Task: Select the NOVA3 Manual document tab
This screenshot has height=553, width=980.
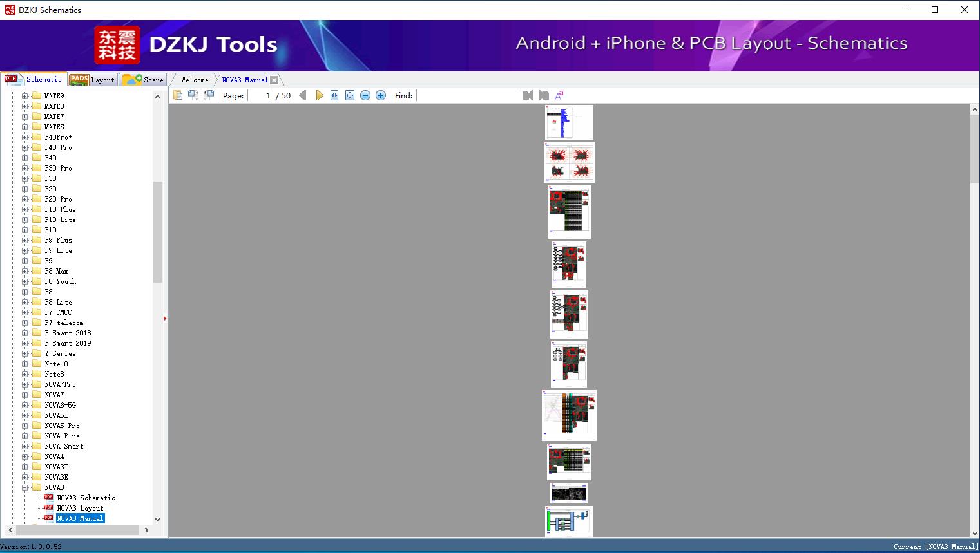Action: tap(244, 80)
